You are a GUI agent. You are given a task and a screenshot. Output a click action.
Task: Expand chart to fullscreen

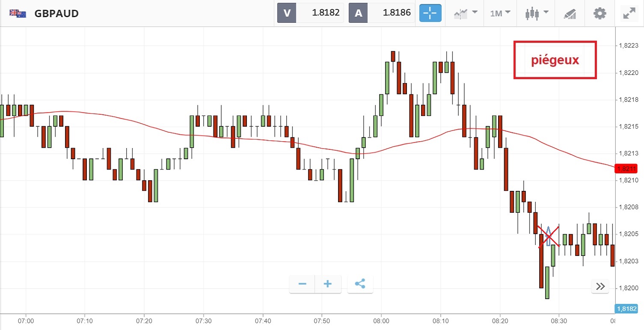click(x=629, y=13)
